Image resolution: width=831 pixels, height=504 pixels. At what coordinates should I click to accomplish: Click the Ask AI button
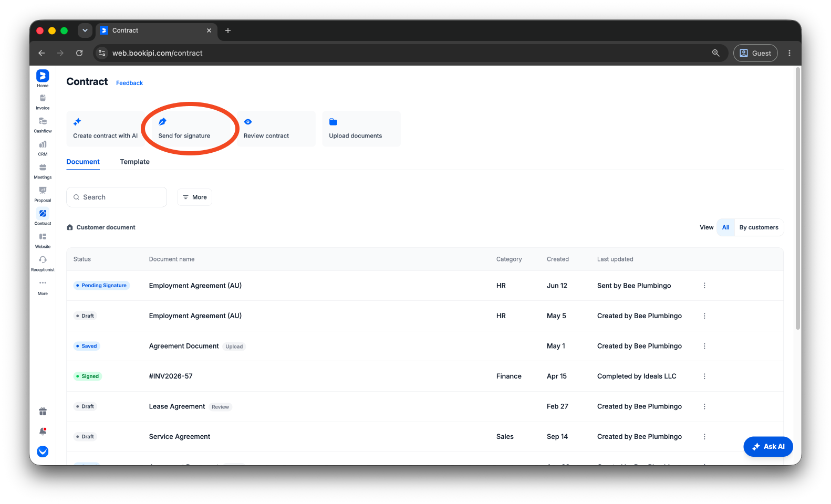(768, 447)
